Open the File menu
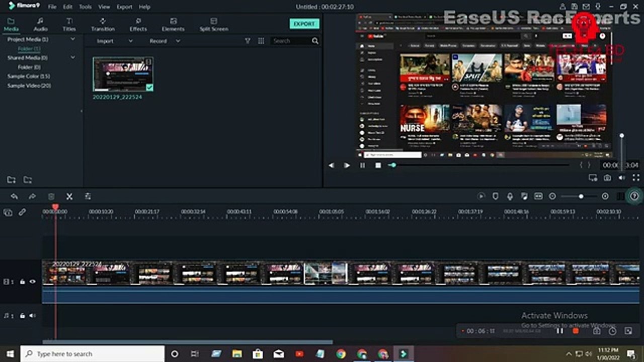Image resolution: width=644 pixels, height=362 pixels. (x=52, y=7)
